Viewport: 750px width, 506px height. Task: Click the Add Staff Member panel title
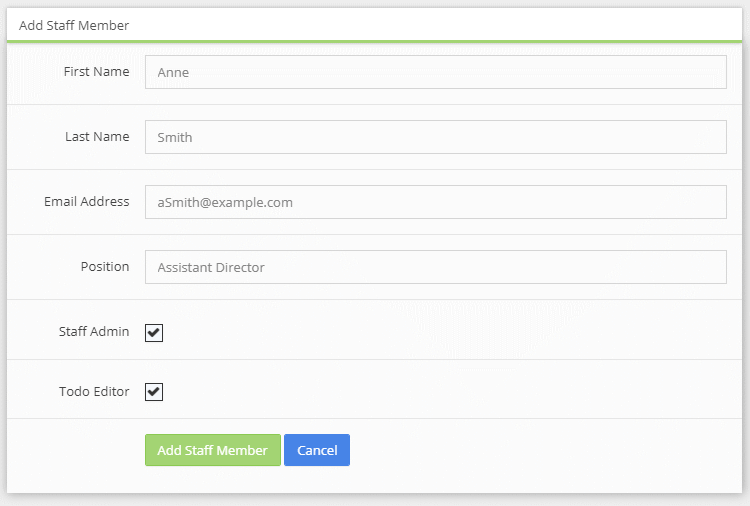[74, 25]
